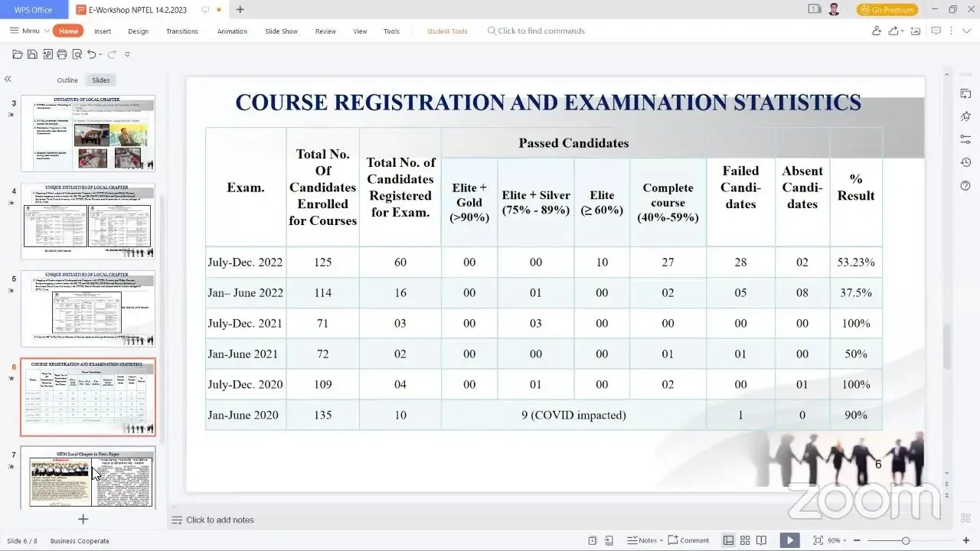Click the Print icon
The width and height of the screenshot is (980, 551).
(x=62, y=54)
